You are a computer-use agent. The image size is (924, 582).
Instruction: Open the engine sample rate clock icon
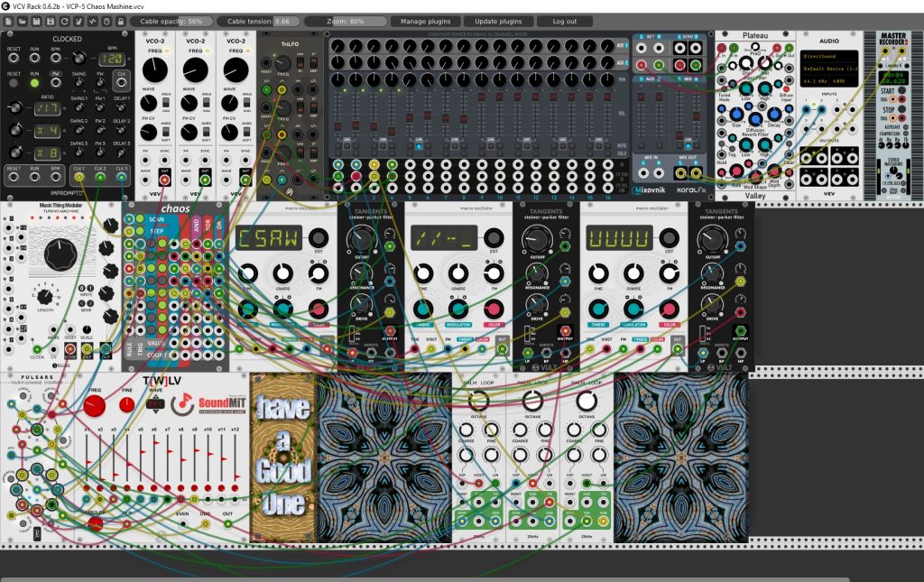click(x=106, y=22)
